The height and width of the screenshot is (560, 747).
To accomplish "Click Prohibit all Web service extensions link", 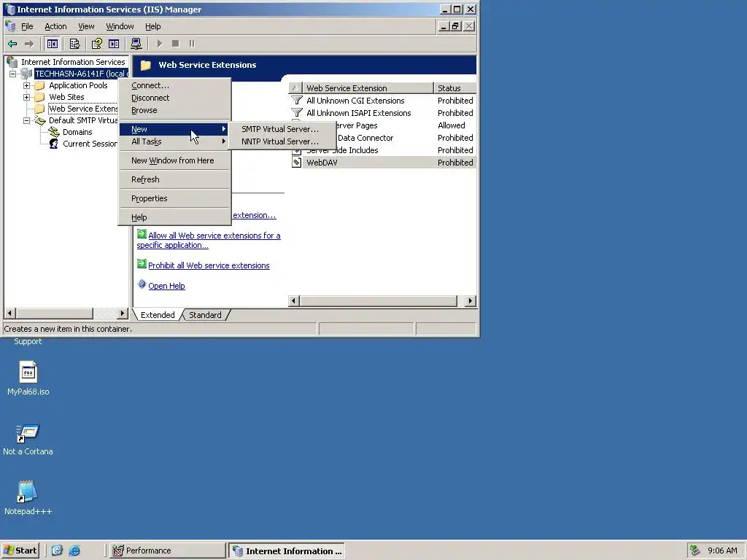I will click(x=209, y=265).
